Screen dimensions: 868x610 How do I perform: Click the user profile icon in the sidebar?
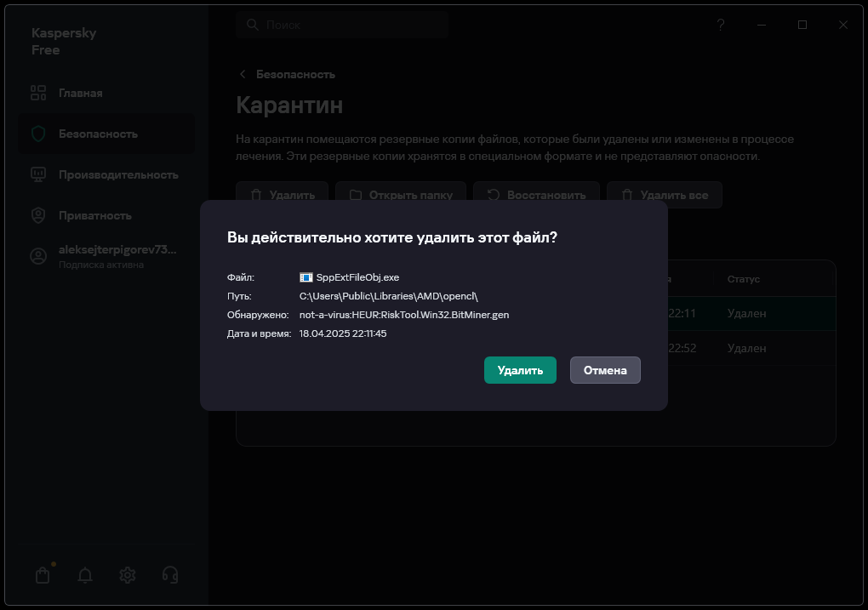(x=38, y=256)
